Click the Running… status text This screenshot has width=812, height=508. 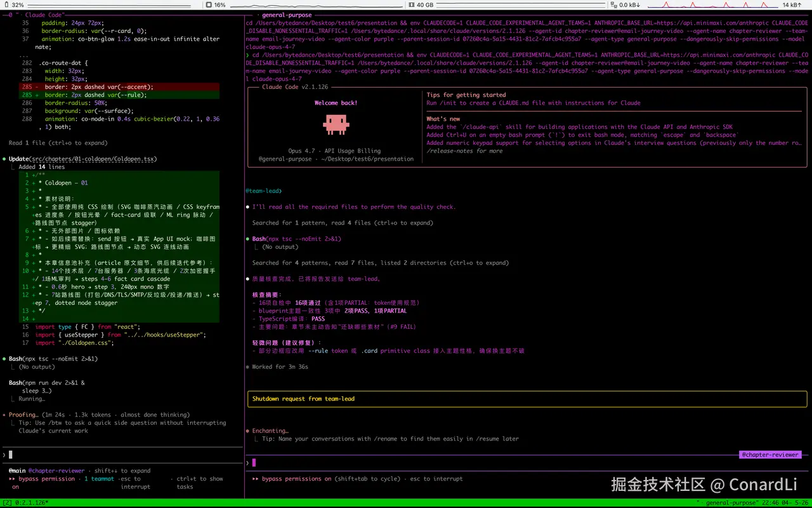point(32,399)
